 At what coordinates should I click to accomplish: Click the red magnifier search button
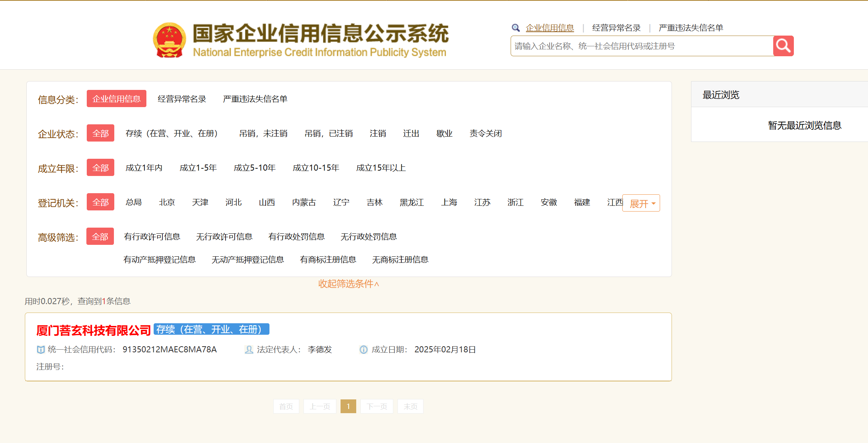pyautogui.click(x=783, y=46)
